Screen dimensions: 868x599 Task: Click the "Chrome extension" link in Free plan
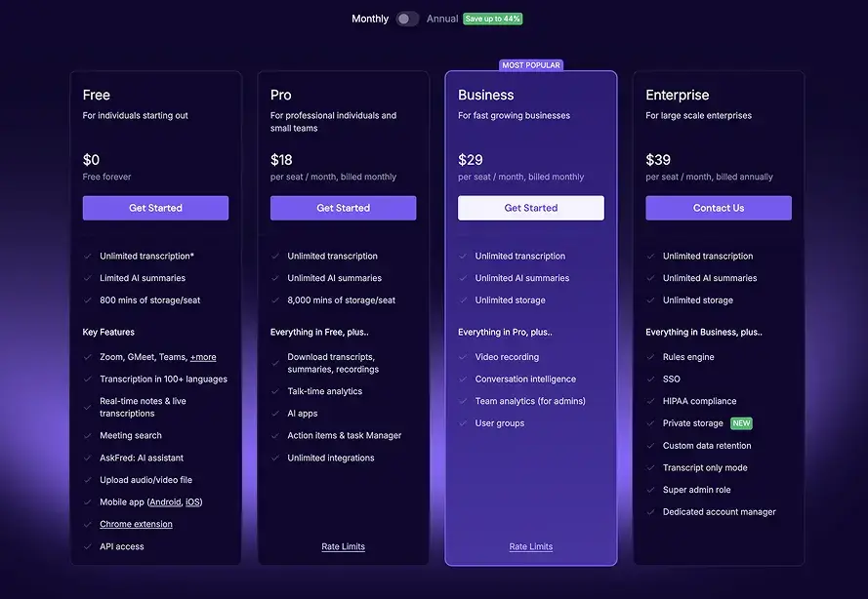pyautogui.click(x=136, y=524)
